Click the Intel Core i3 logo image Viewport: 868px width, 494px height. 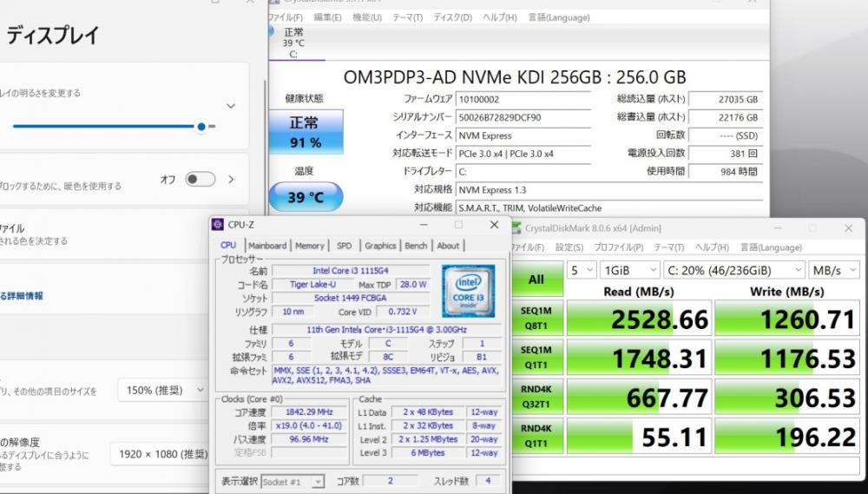coord(469,292)
